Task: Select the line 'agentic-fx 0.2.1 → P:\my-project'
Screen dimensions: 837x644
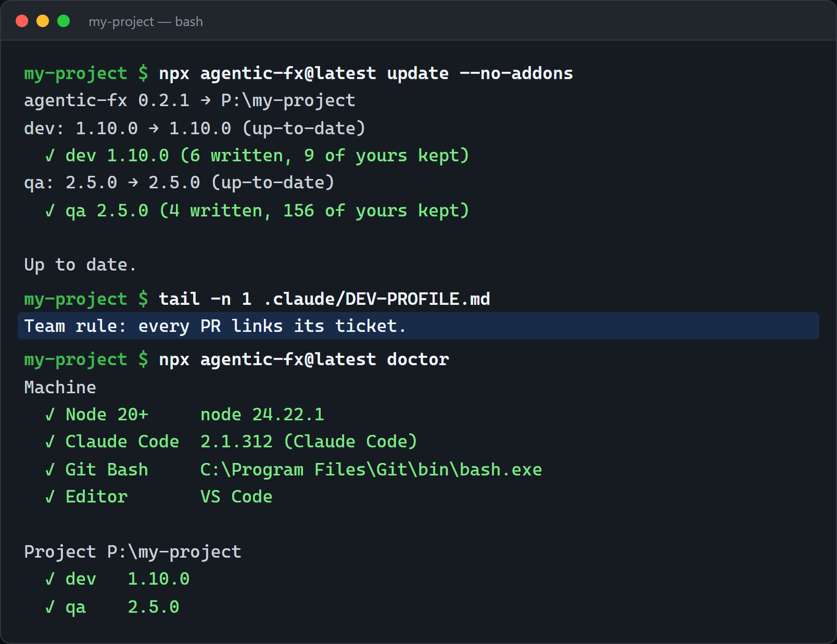Action: click(x=189, y=100)
